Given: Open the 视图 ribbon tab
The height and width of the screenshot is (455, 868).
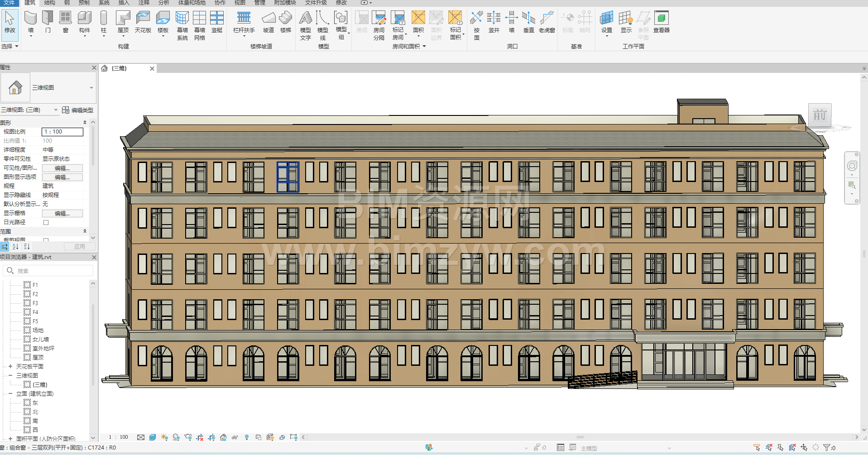Looking at the screenshot, I should coord(240,3).
